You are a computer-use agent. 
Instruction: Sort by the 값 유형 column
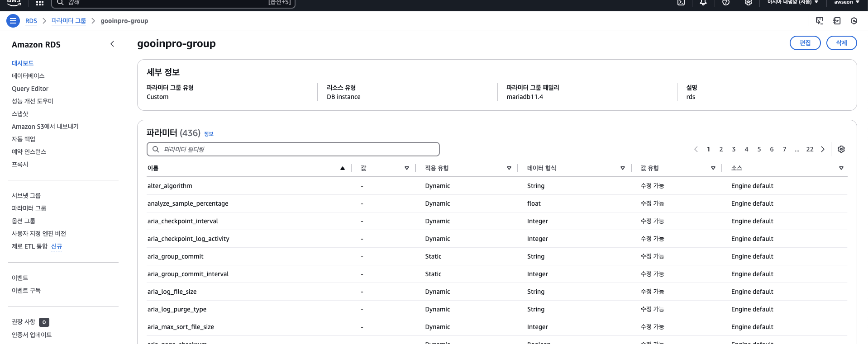(713, 168)
